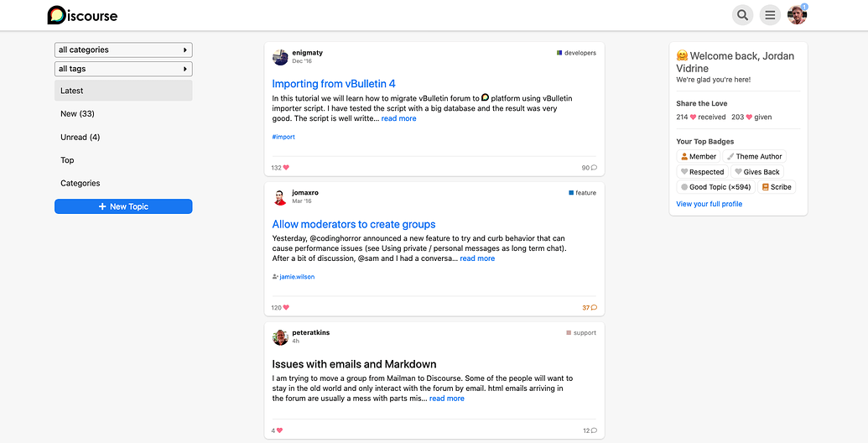Select the Unread (4) tab
The height and width of the screenshot is (443, 868).
[80, 137]
